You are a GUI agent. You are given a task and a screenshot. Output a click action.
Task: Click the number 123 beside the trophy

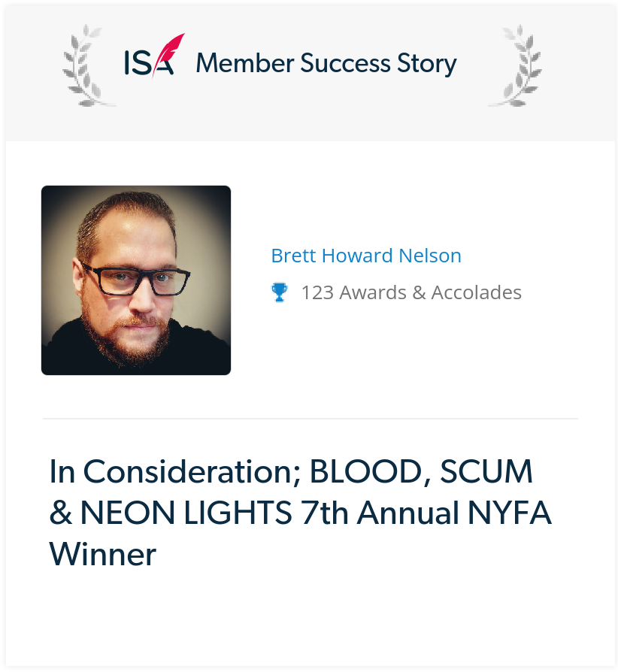pyautogui.click(x=317, y=292)
